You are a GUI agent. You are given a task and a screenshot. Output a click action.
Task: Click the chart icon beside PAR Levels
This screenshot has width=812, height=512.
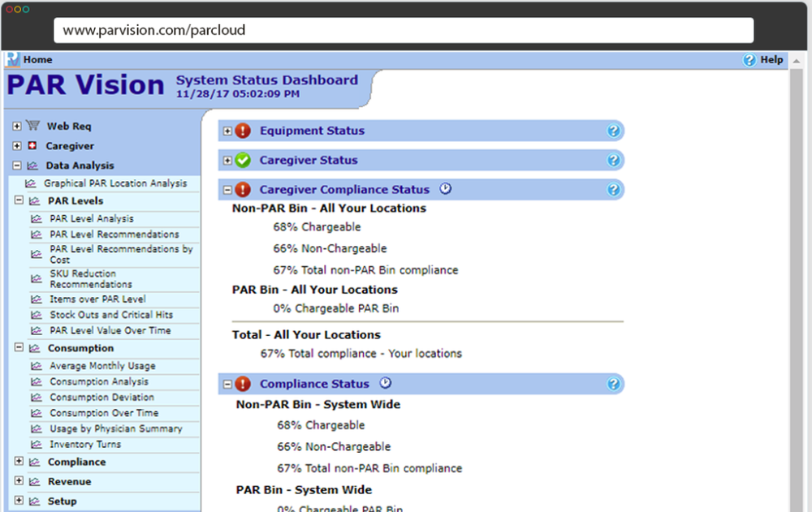click(34, 201)
